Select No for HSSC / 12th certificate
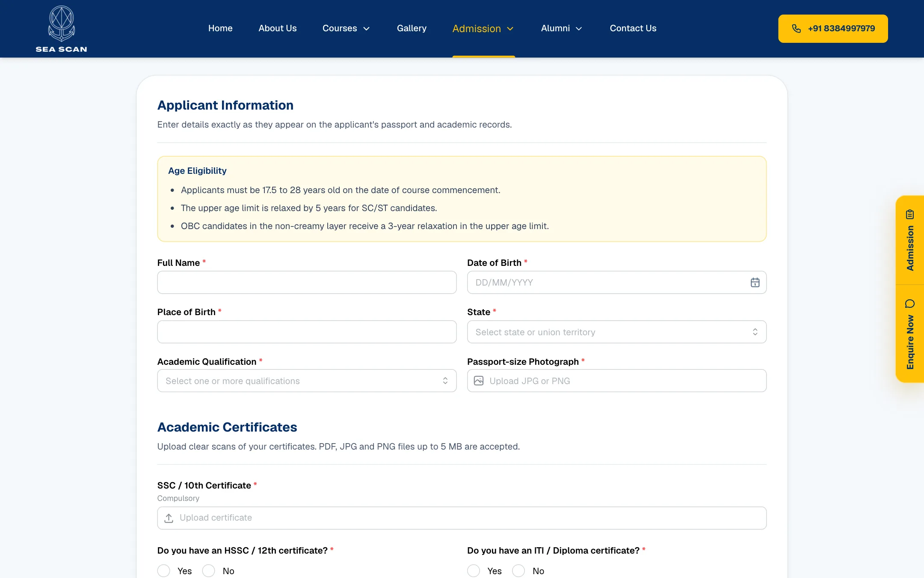Screen dimensions: 924x578 209,571
